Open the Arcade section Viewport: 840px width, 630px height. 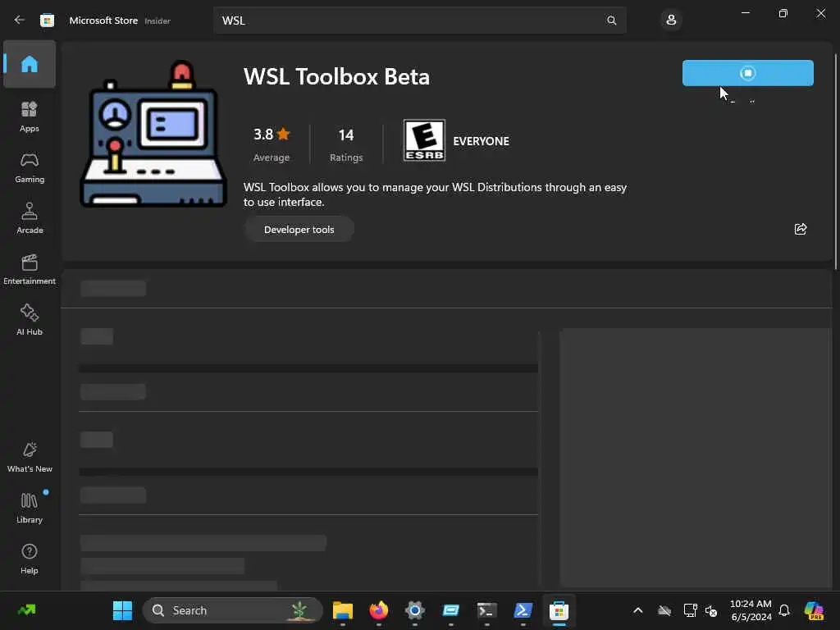coord(30,218)
